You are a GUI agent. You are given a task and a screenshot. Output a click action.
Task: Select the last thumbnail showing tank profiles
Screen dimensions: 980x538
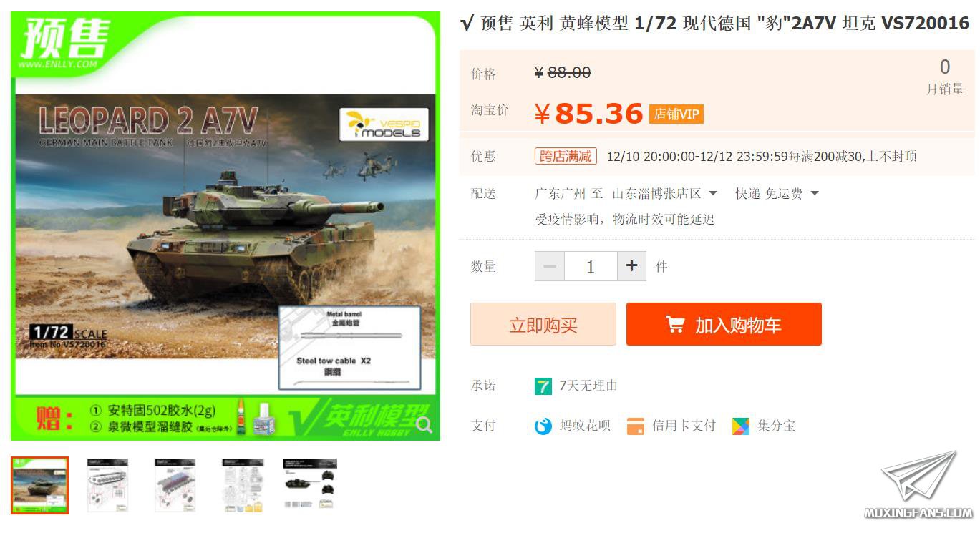coord(310,485)
